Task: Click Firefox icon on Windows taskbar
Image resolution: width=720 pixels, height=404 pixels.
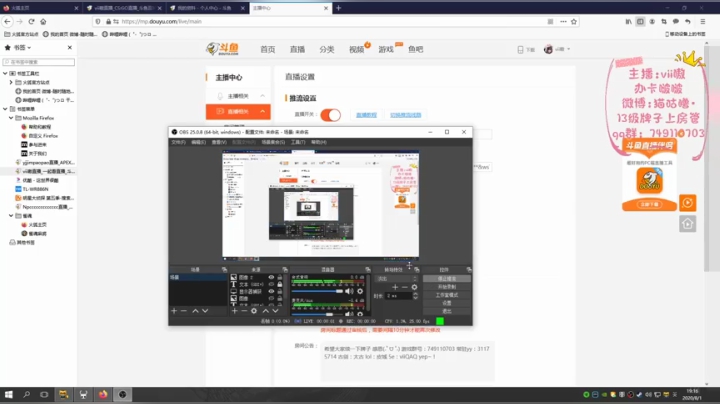Action: (103, 394)
